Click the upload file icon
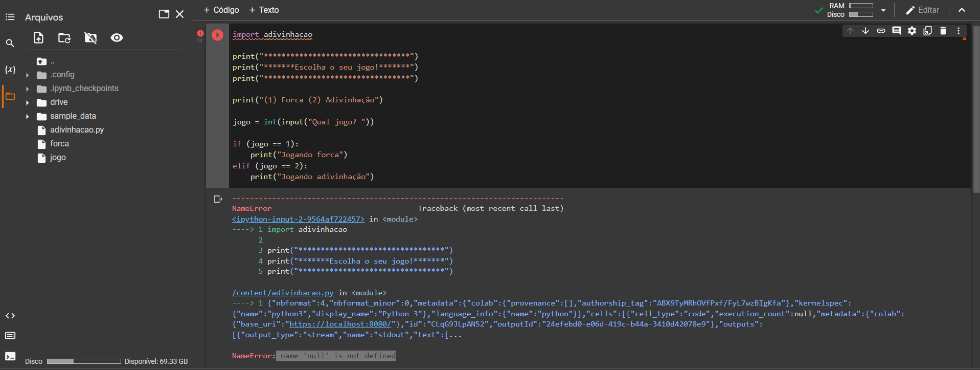This screenshot has width=980, height=370. (39, 38)
